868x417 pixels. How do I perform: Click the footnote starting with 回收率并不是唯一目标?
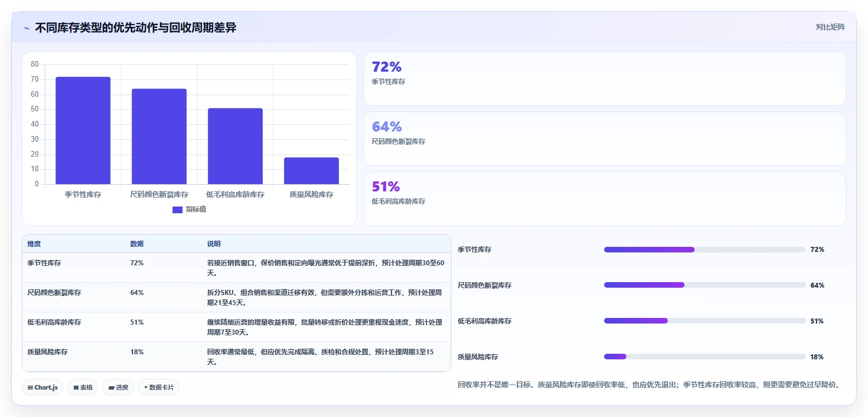tap(649, 385)
